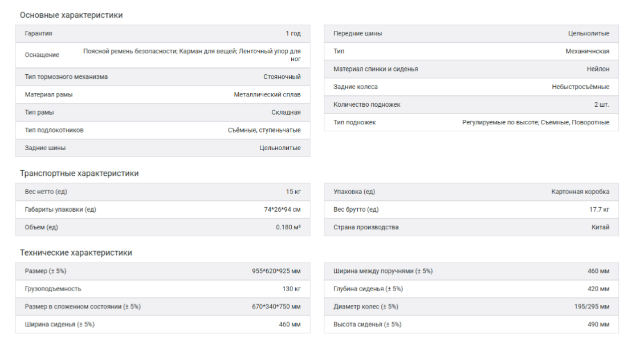This screenshot has height=347, width=644.
Task: Select the "Тип тормозного механизма" label
Action: (66, 76)
